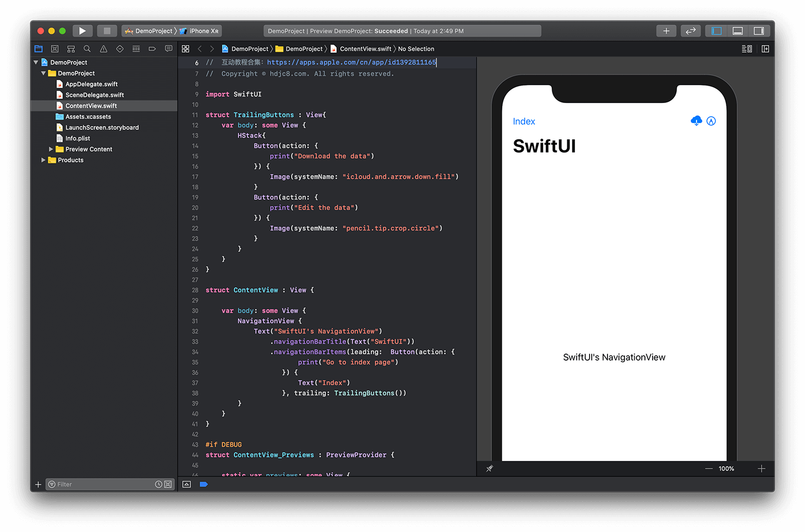Show the Debug navigator
Viewport: 805px width, 532px height.
pyautogui.click(x=136, y=49)
